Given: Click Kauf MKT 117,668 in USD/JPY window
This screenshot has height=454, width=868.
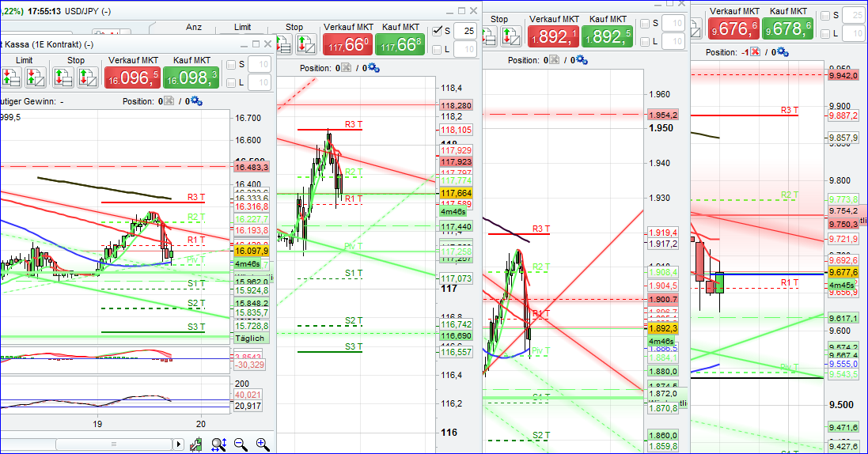Looking at the screenshot, I should point(400,45).
